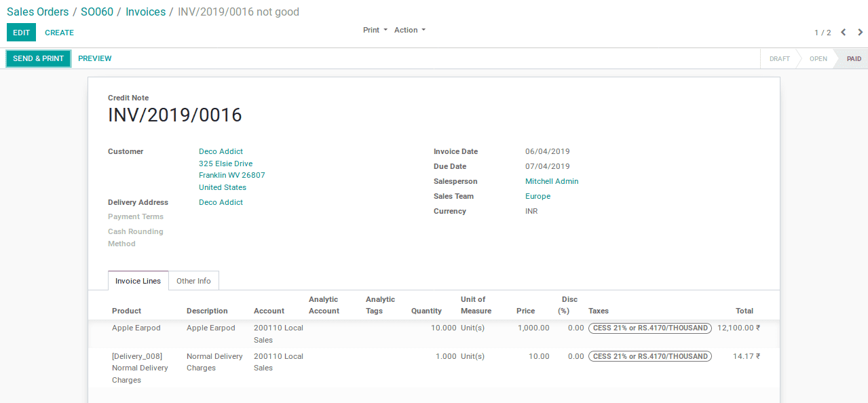Click Send & Print button

(39, 58)
